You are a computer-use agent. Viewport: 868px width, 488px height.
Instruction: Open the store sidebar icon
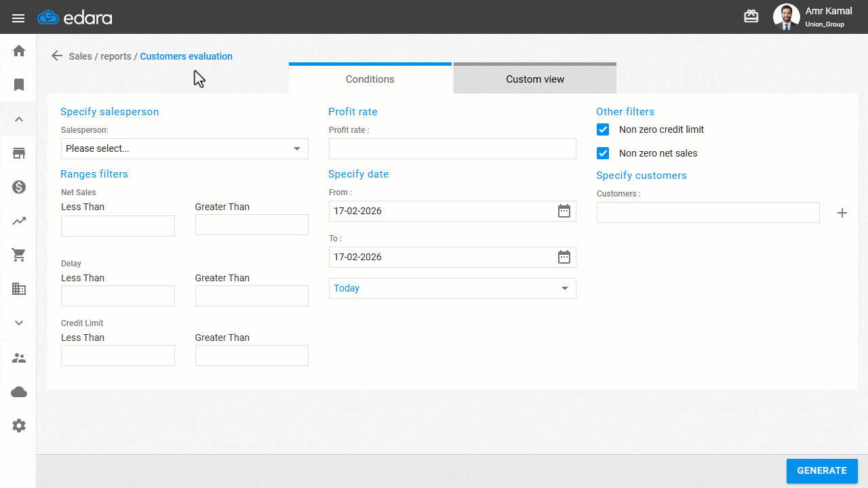(19, 153)
